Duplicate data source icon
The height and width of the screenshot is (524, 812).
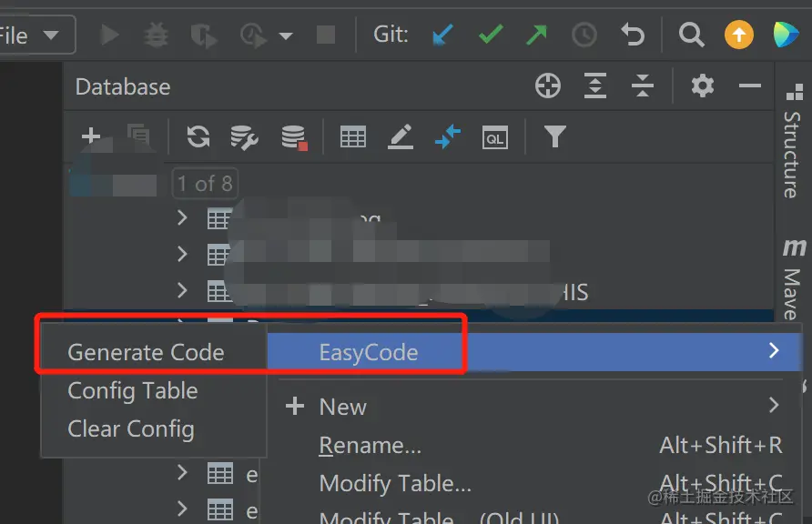point(138,136)
